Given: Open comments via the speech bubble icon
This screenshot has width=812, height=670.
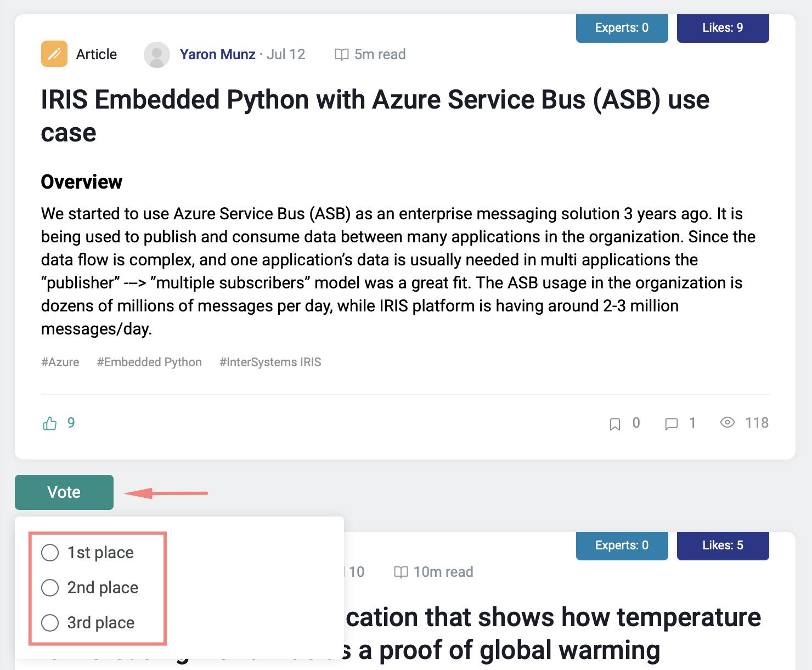Looking at the screenshot, I should pyautogui.click(x=672, y=423).
